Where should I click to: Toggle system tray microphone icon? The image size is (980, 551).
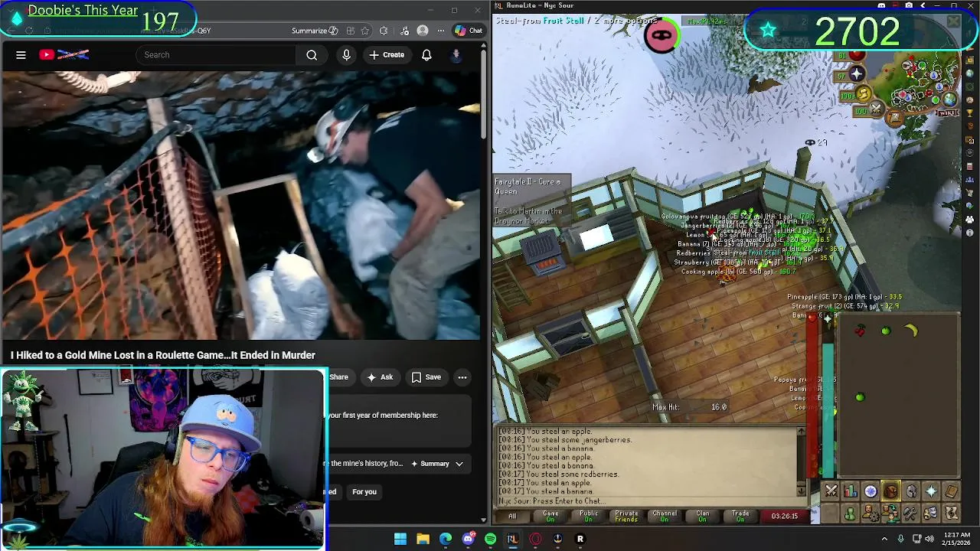click(900, 539)
